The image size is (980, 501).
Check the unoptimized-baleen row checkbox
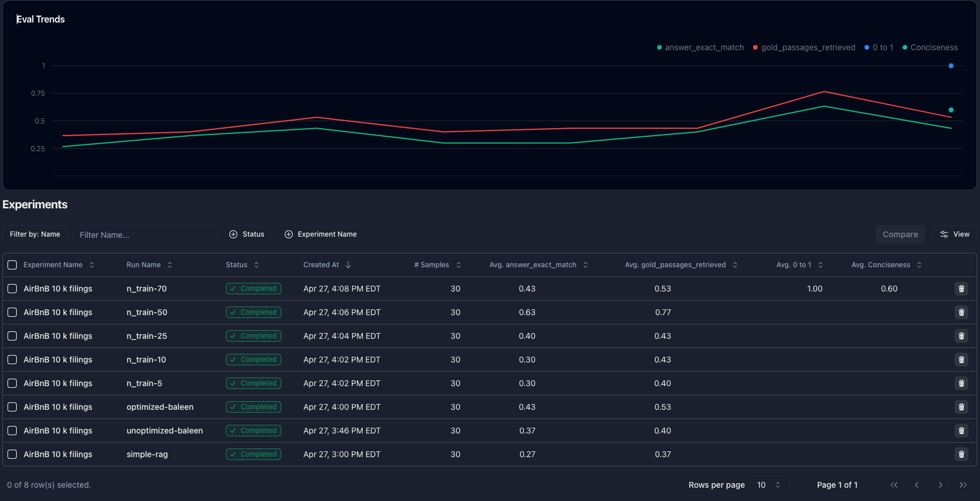pos(12,431)
